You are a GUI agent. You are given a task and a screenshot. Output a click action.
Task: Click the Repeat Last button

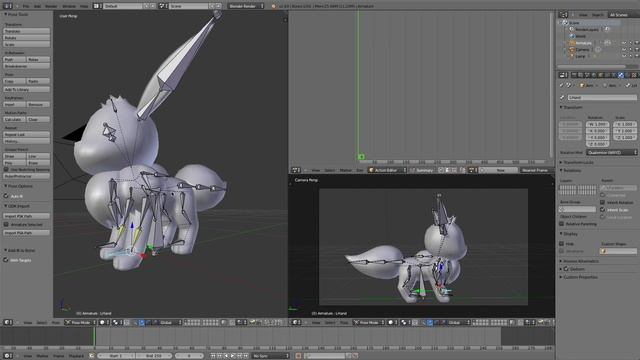pyautogui.click(x=27, y=134)
